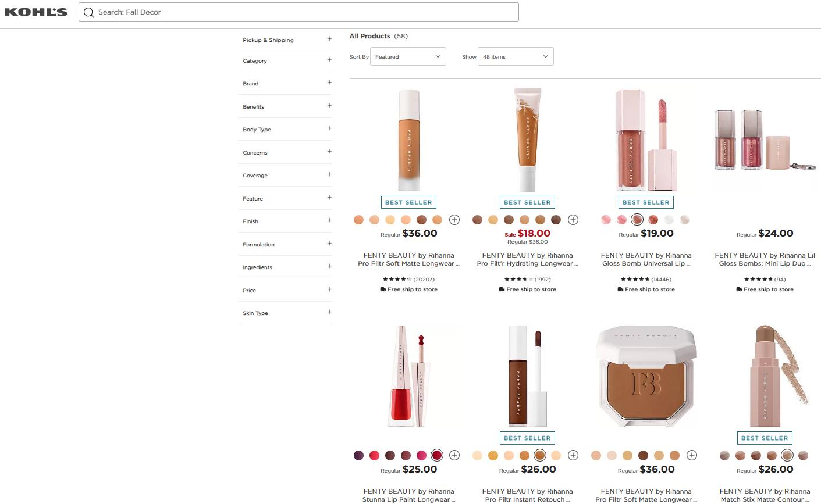The width and height of the screenshot is (821, 504).
Task: Open the Gloss Bombs: Mini Lip Duo title
Action: pyautogui.click(x=765, y=259)
